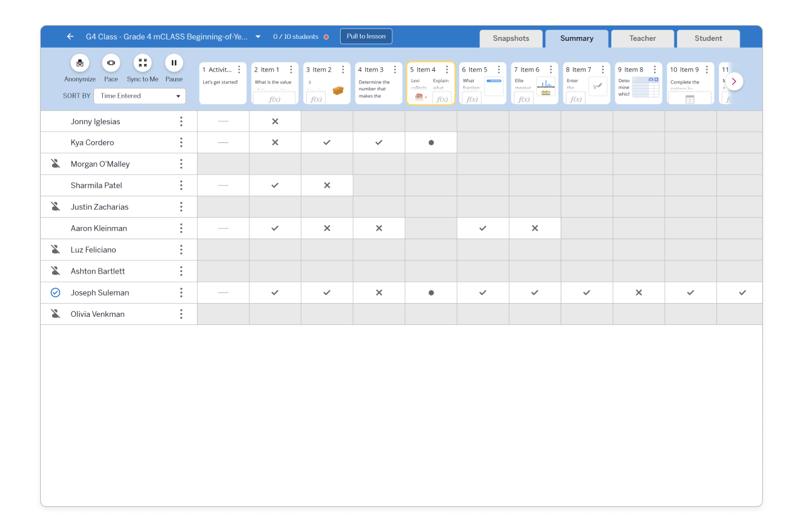Click the f(x) response field on Item 1
803x532 pixels.
[x=275, y=97]
